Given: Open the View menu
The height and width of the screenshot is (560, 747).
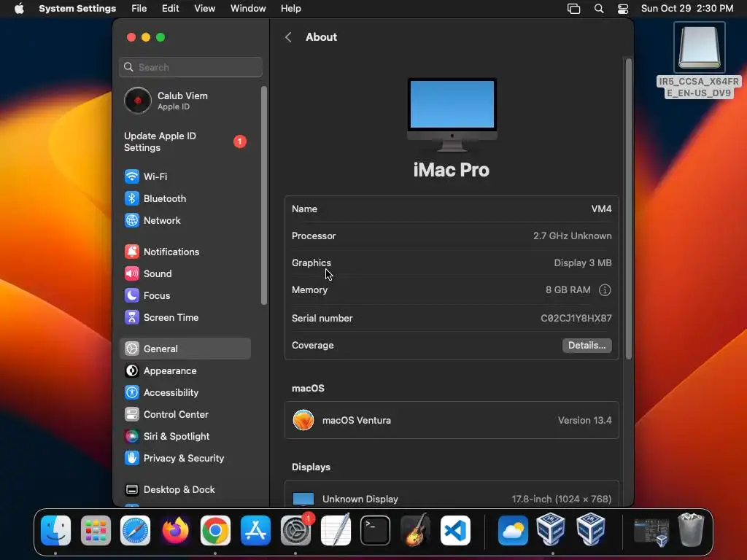Looking at the screenshot, I should click(x=204, y=9).
